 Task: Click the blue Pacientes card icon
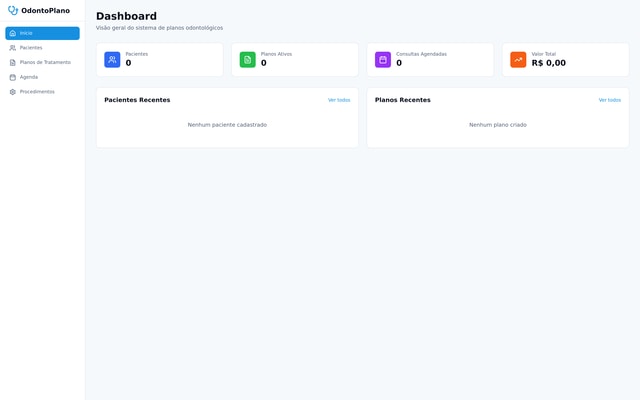[x=112, y=60]
